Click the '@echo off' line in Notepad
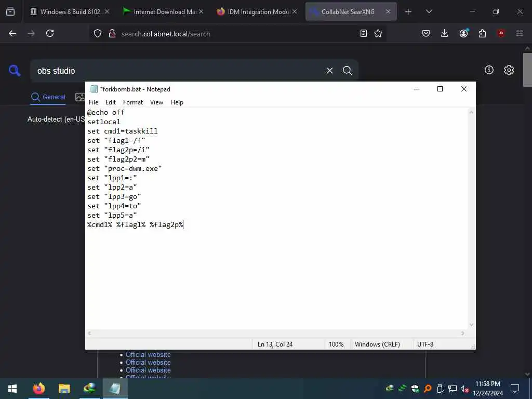Viewport: 532px width, 399px height. tap(106, 112)
